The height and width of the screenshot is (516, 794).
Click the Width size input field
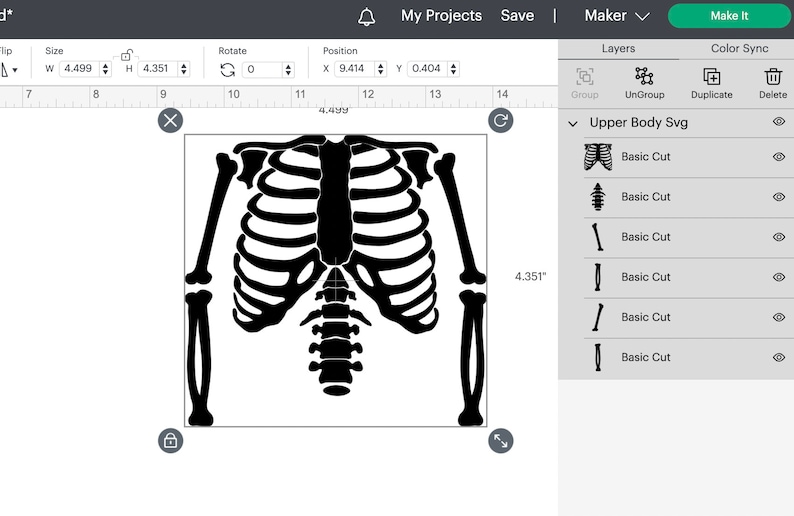79,68
